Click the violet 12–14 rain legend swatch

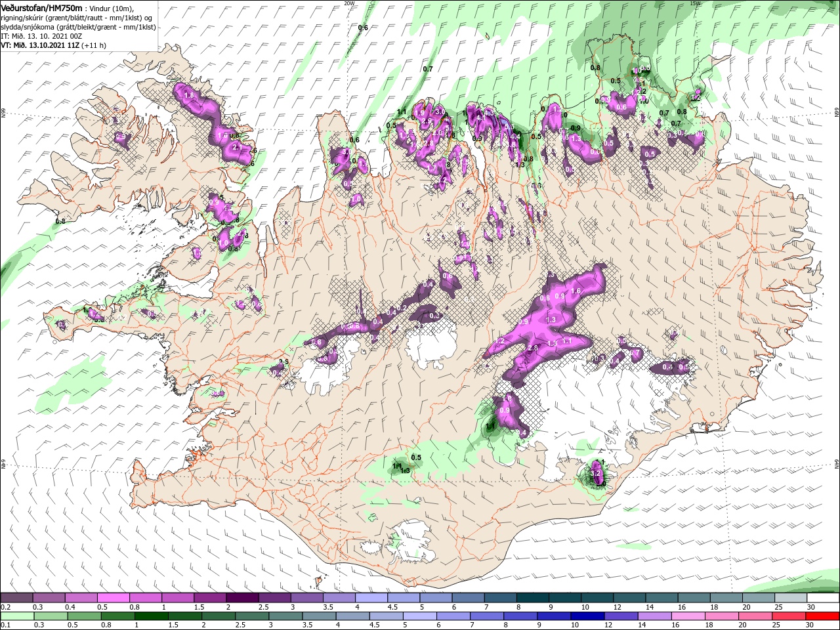pos(620,616)
